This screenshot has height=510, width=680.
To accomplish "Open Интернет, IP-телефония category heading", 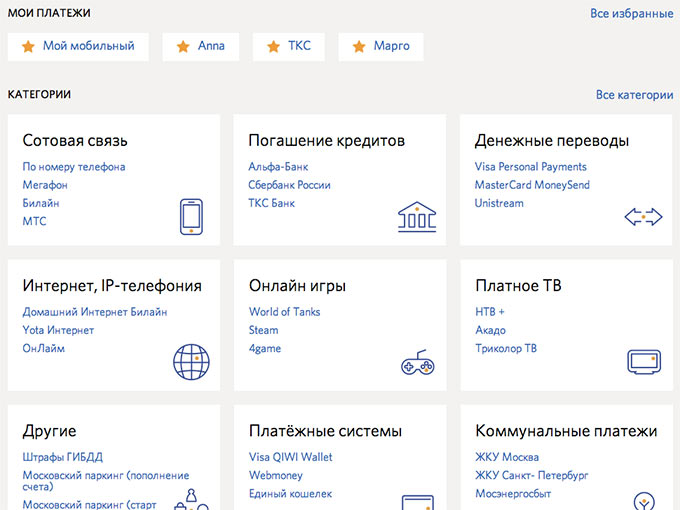I will pos(112,286).
